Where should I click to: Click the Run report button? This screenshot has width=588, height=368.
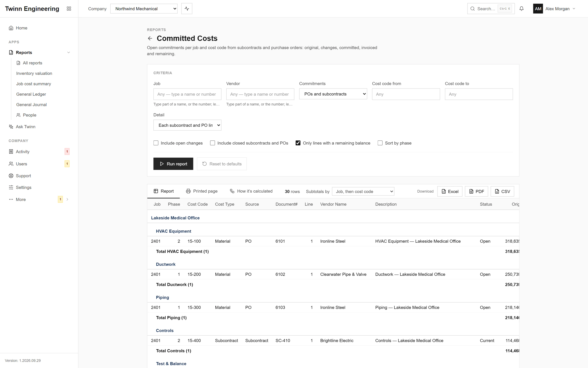[173, 164]
